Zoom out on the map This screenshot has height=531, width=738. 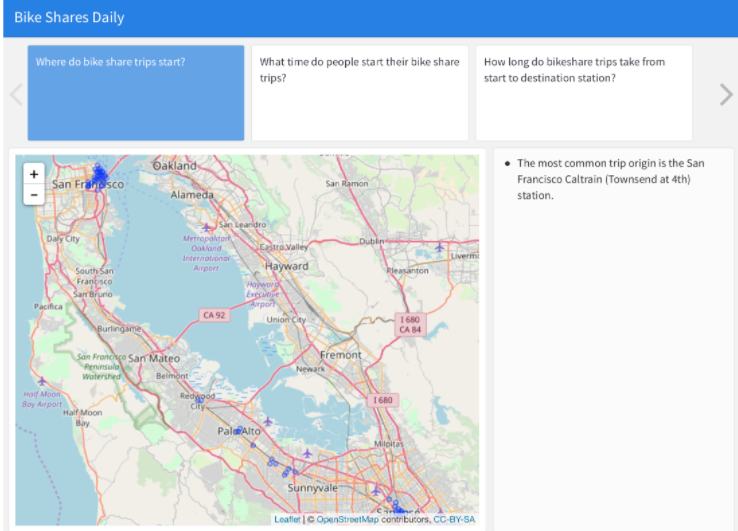pos(34,195)
